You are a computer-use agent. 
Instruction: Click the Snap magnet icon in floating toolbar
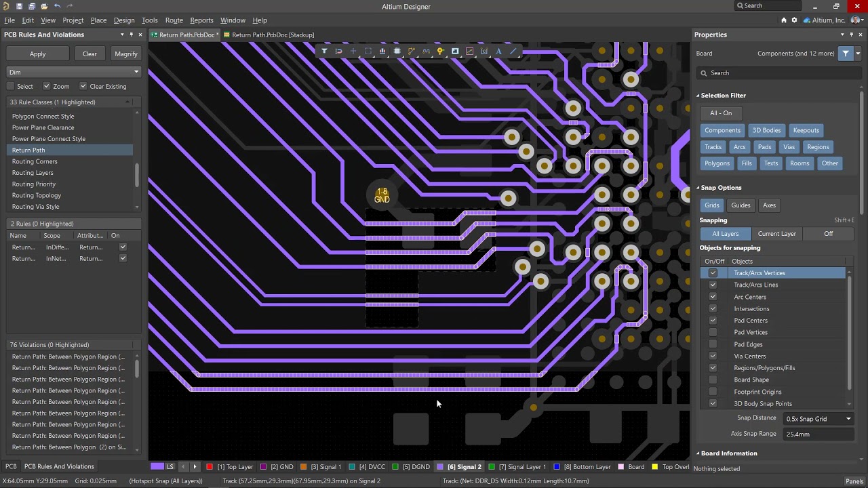pos(338,51)
